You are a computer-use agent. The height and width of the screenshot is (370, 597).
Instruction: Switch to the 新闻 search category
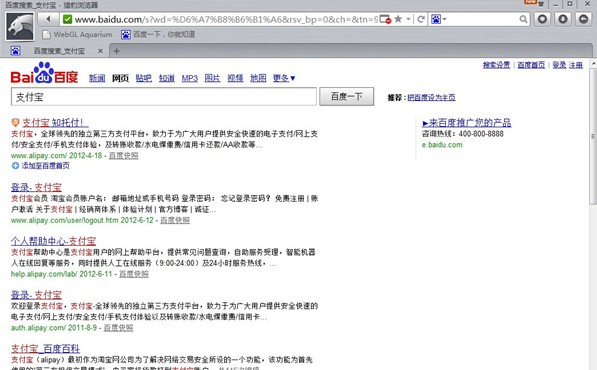tap(97, 78)
